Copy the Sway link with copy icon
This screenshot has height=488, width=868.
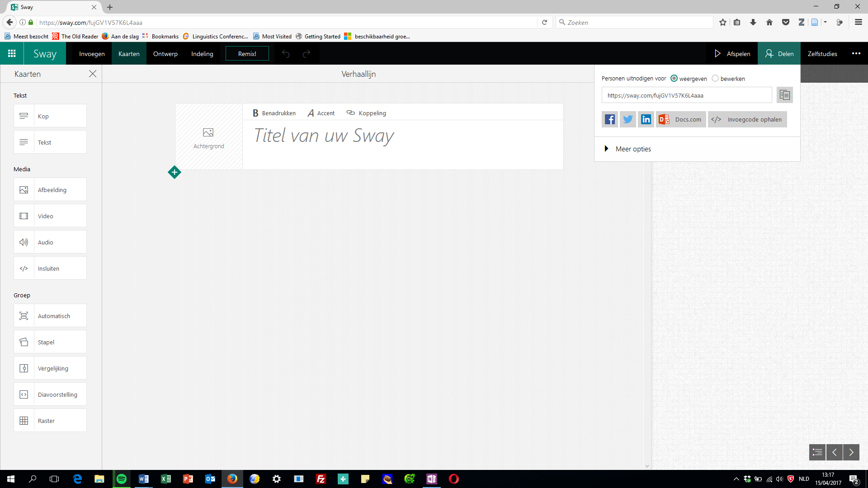784,95
